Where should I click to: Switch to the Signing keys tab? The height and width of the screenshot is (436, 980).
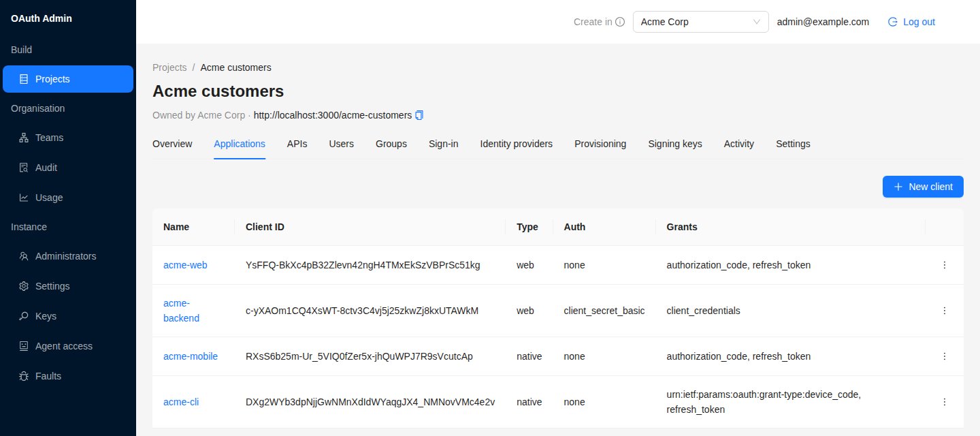(x=675, y=144)
